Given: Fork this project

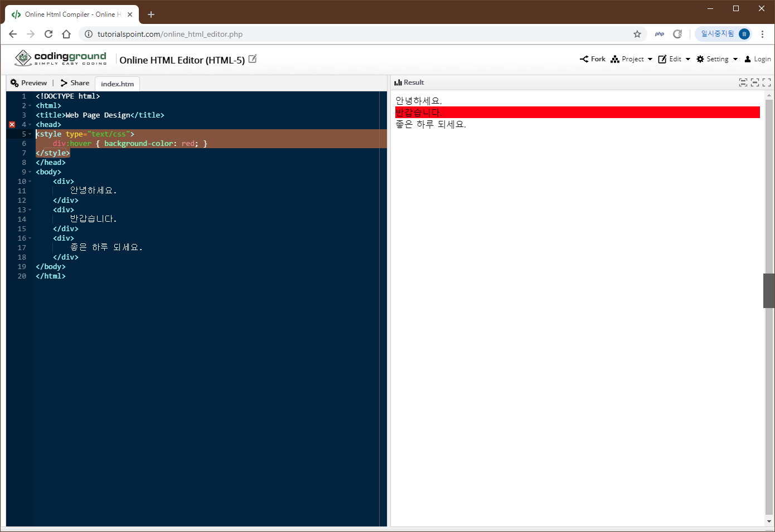Looking at the screenshot, I should coord(593,59).
